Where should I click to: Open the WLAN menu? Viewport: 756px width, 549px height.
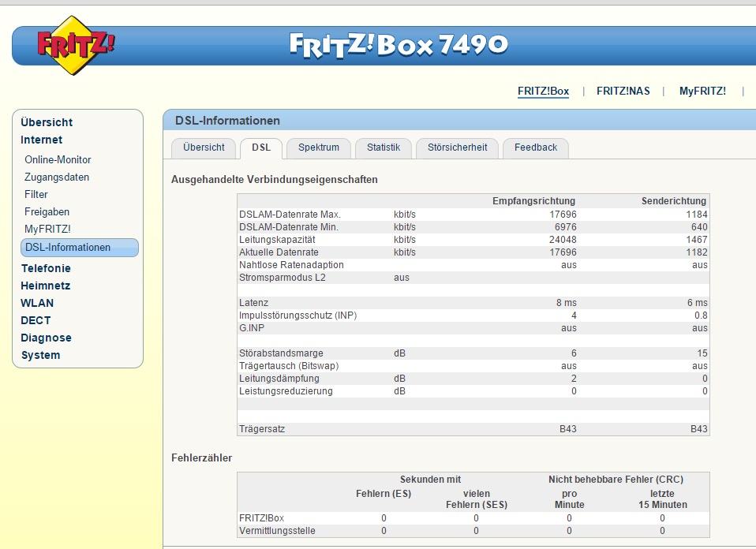pos(37,303)
